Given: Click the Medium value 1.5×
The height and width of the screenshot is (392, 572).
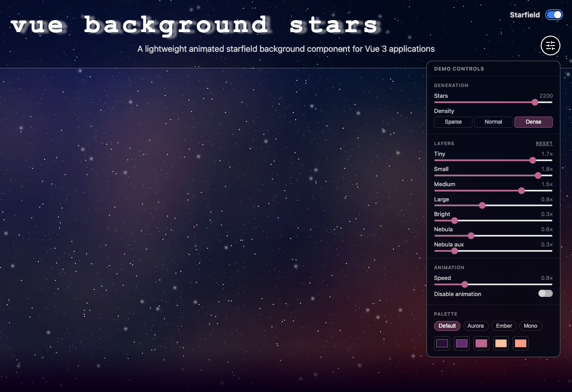Looking at the screenshot, I should tap(547, 184).
